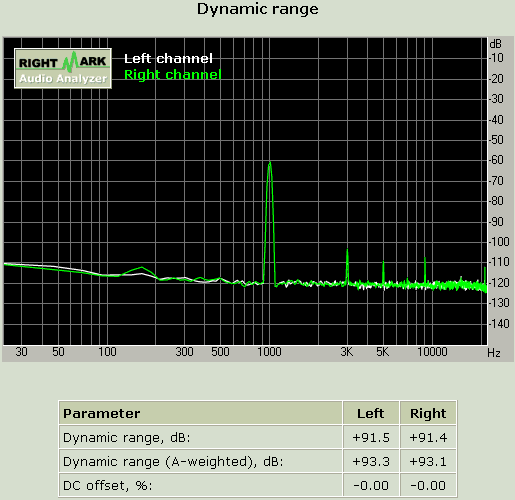Click the +93.1 A-weighted right value
515x500 pixels.
[428, 462]
